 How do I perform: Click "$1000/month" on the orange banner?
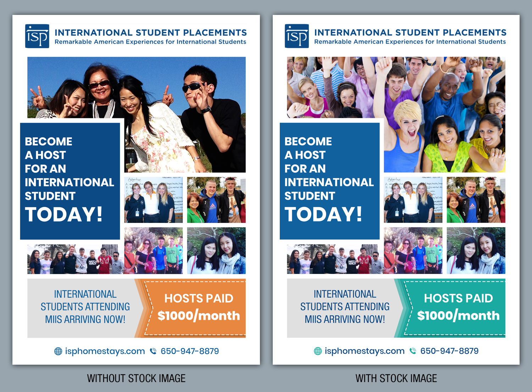199,315
